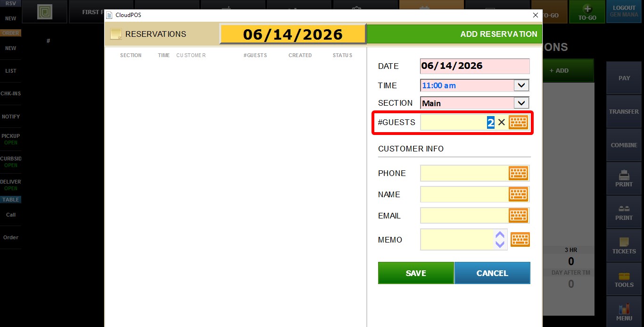This screenshot has height=327, width=644.
Task: Click LOGOUT button at top right
Action: 624,12
